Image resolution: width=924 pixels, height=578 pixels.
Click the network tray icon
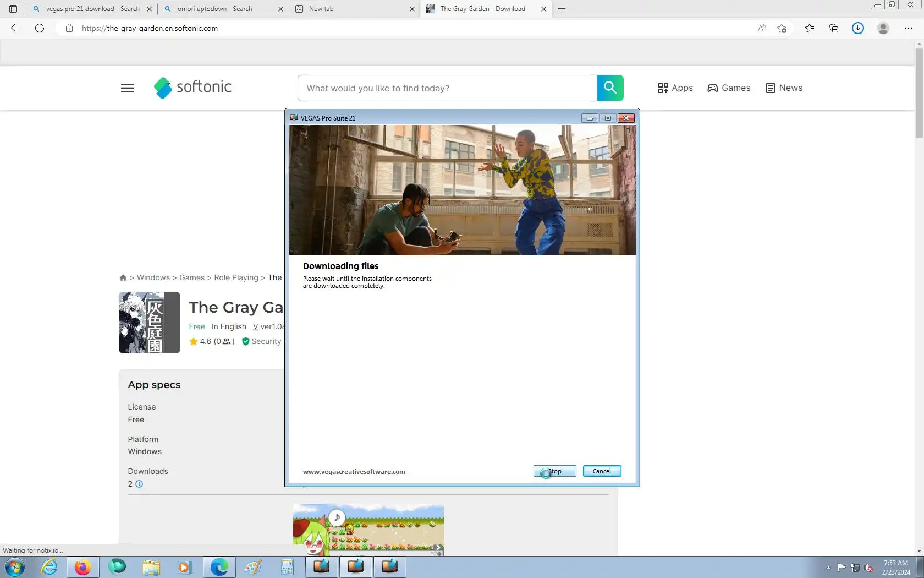point(855,568)
